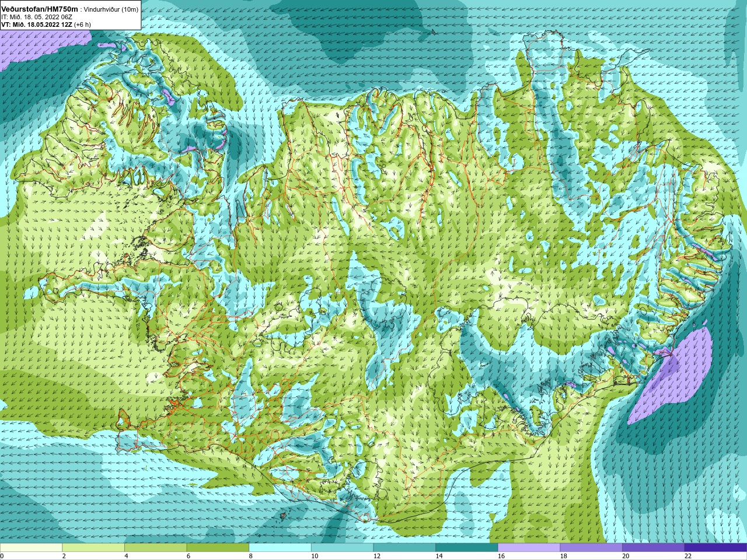Click the "Vindurhviður (10m)" label

point(111,10)
